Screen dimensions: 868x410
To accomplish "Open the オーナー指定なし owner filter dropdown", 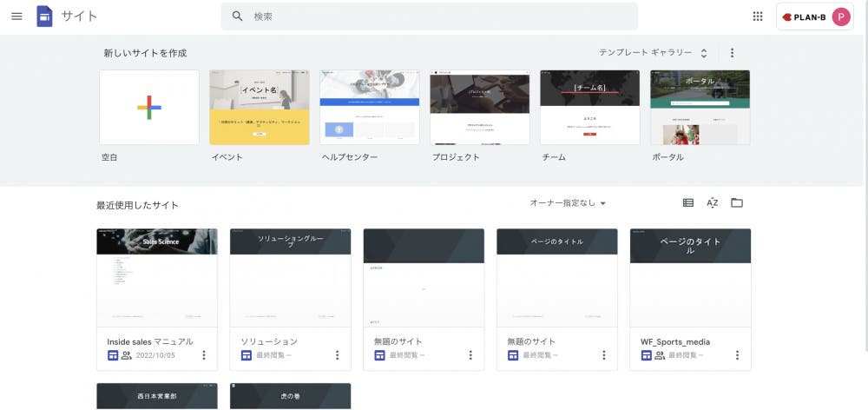I will coord(568,203).
